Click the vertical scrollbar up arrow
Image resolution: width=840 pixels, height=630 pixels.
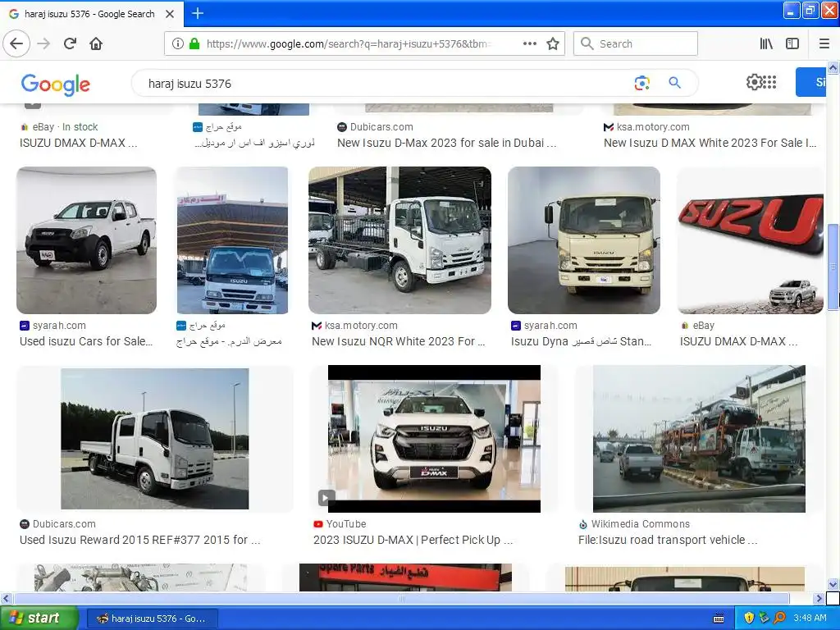[833, 67]
